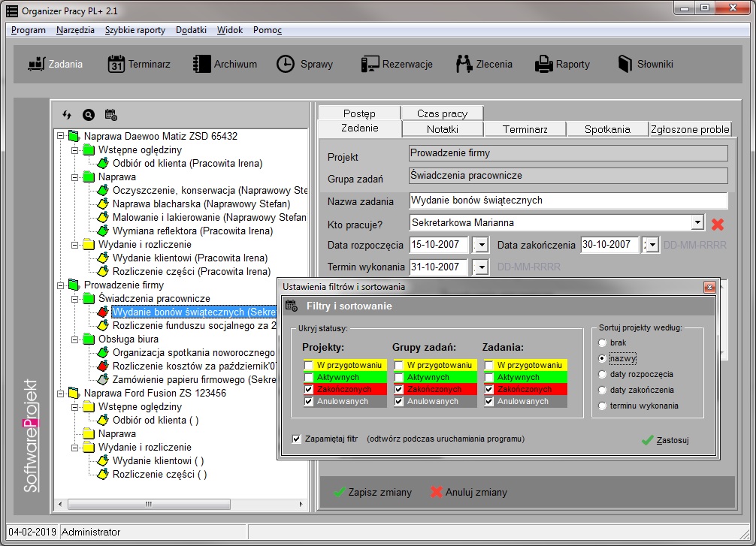Click yellow icon of Naprawa blacharska task
Viewport: 756px width, 546px height.
click(x=103, y=204)
